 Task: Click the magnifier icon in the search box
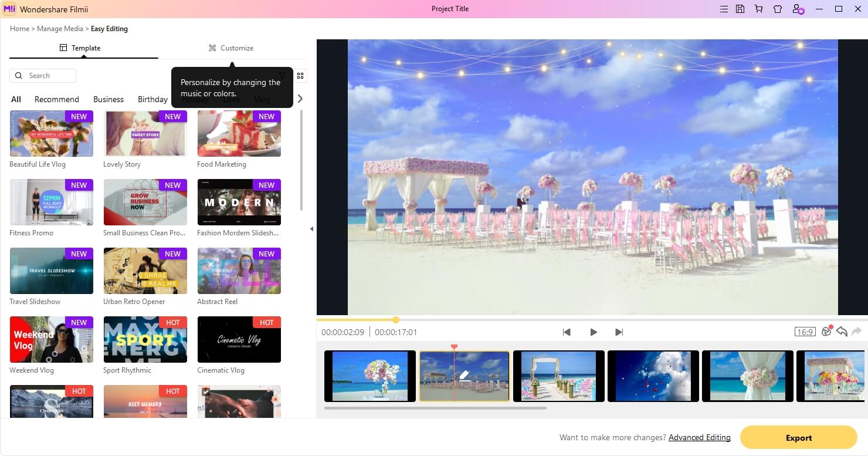[18, 76]
